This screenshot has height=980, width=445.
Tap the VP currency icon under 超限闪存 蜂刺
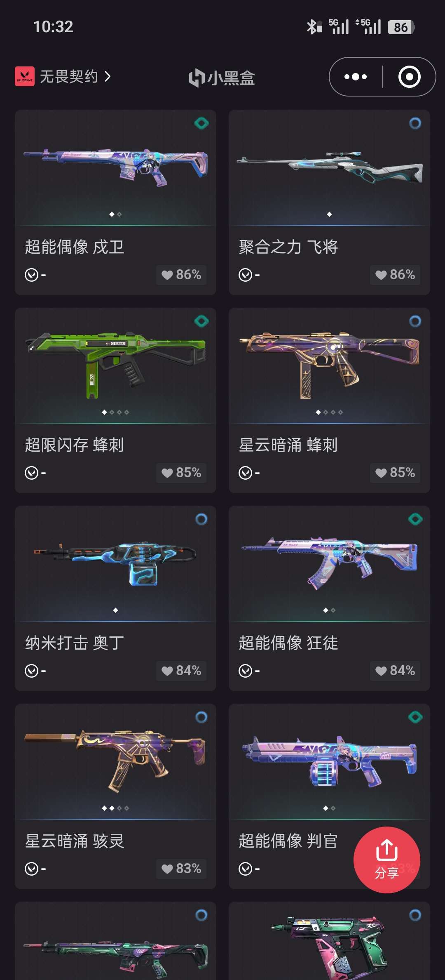tap(32, 473)
